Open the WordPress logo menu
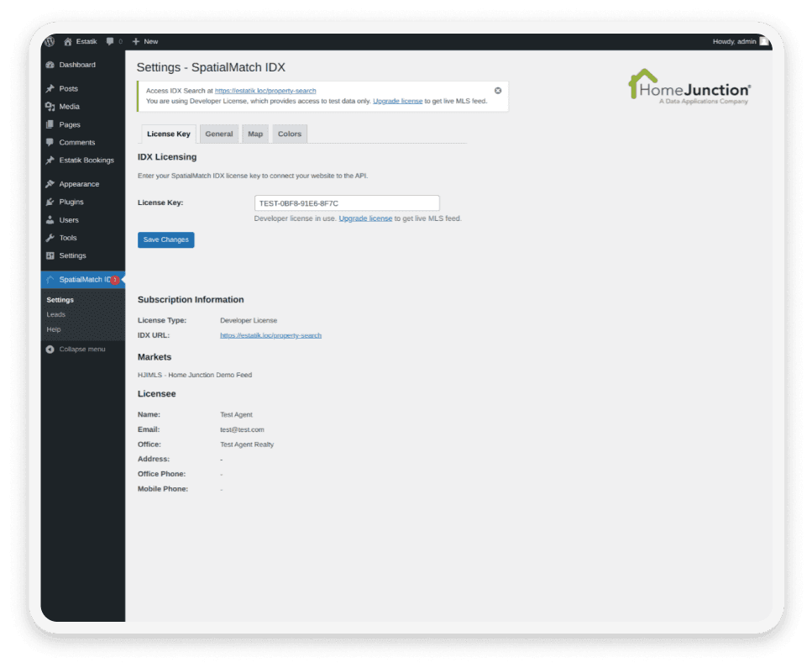Image resolution: width=812 pixels, height=668 pixels. (50, 41)
